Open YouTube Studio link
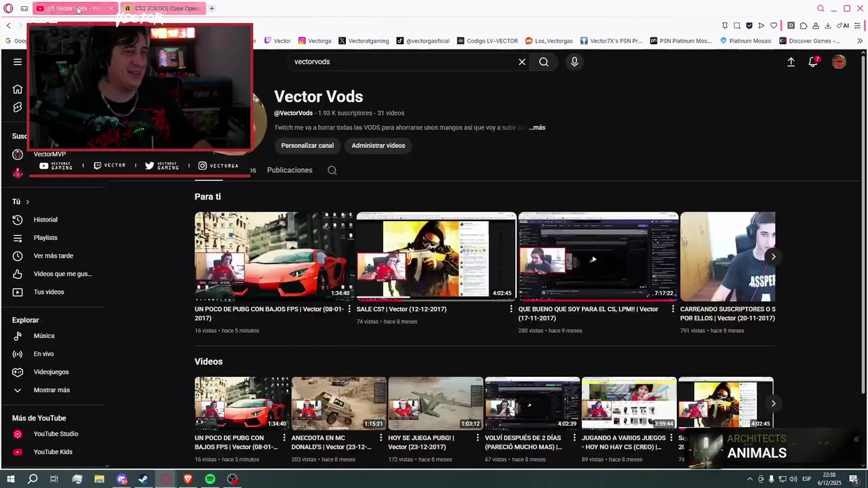The width and height of the screenshot is (868, 488). point(56,434)
